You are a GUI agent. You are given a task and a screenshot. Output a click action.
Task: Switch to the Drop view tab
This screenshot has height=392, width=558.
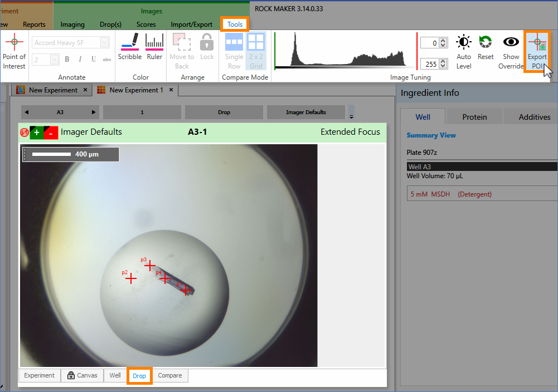click(139, 376)
